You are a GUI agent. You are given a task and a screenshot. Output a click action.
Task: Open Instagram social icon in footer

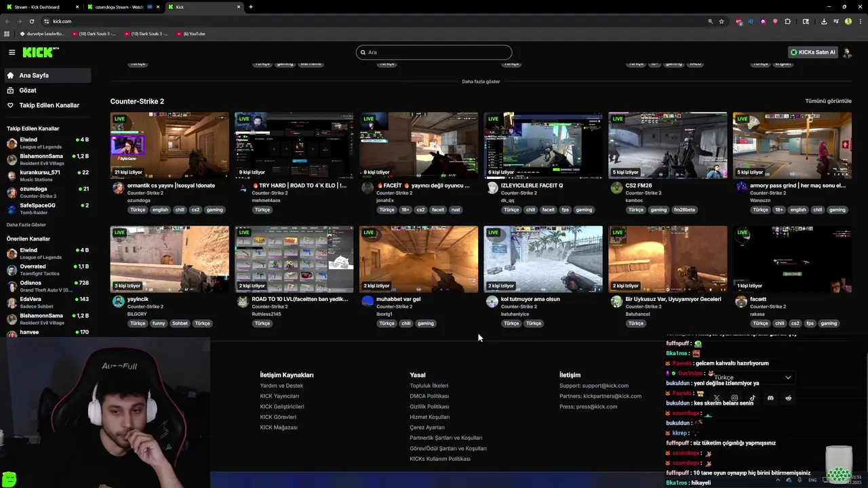point(734,398)
